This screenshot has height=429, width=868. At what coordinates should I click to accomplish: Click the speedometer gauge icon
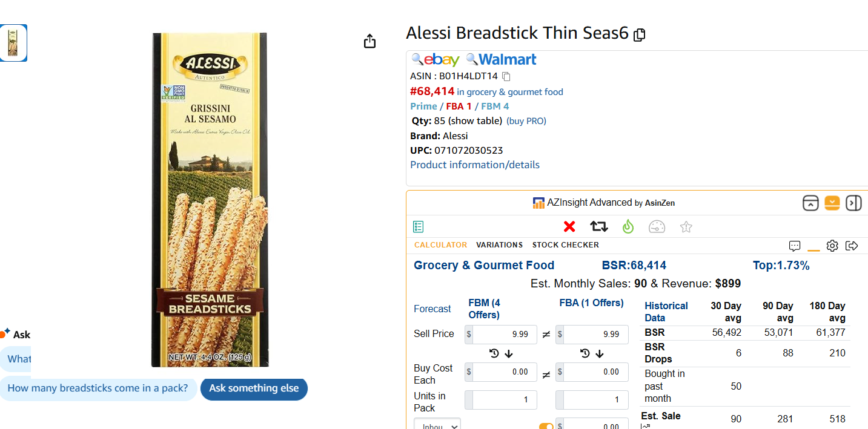pyautogui.click(x=657, y=227)
